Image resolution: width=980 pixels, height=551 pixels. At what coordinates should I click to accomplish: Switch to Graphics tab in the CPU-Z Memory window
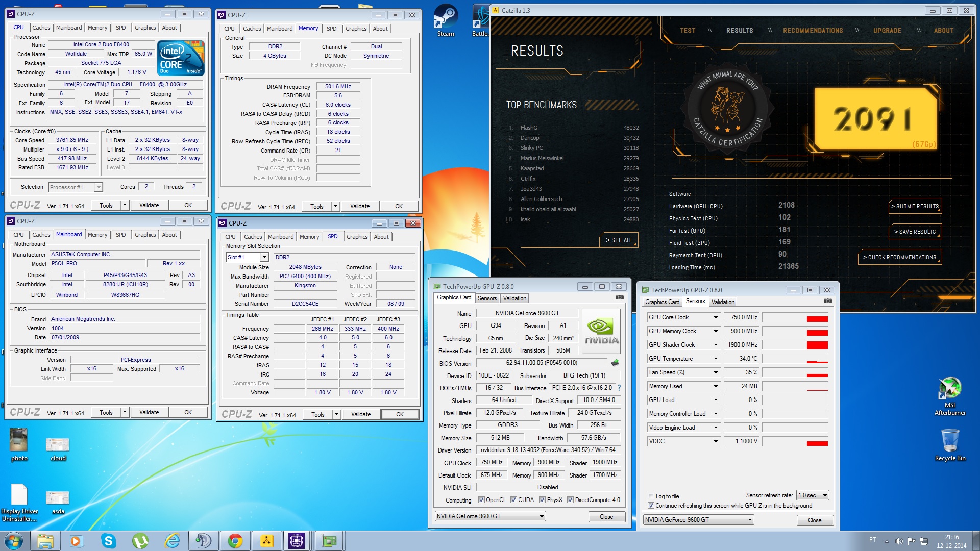point(356,29)
